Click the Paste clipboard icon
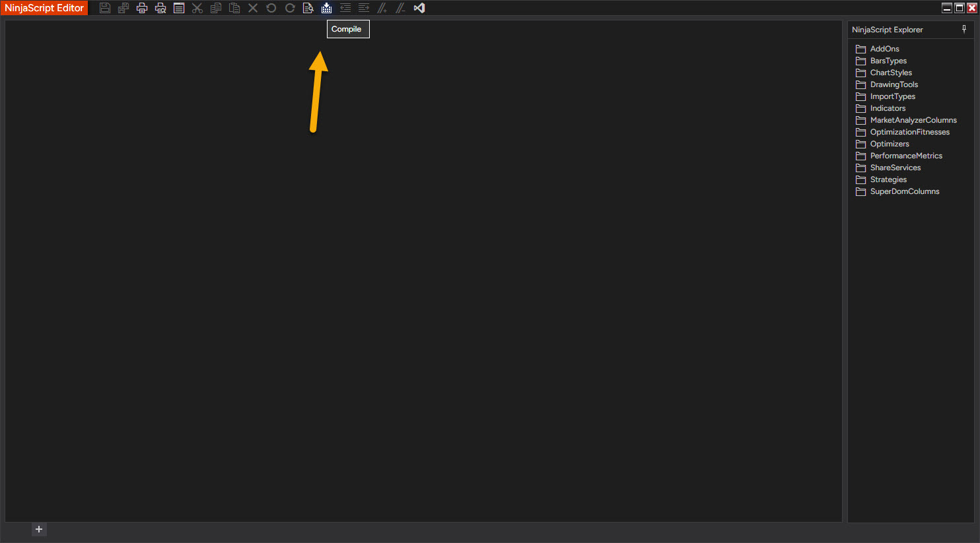 pos(234,8)
